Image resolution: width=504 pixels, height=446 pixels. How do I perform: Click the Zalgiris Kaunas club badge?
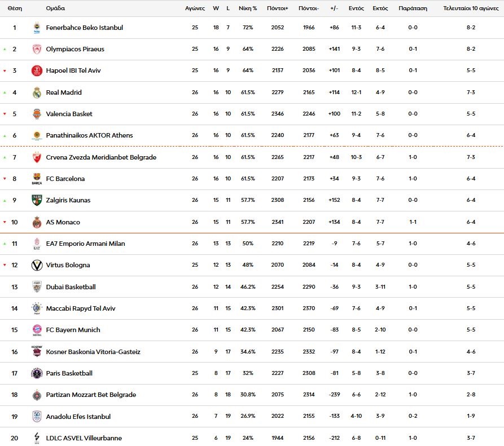click(36, 200)
